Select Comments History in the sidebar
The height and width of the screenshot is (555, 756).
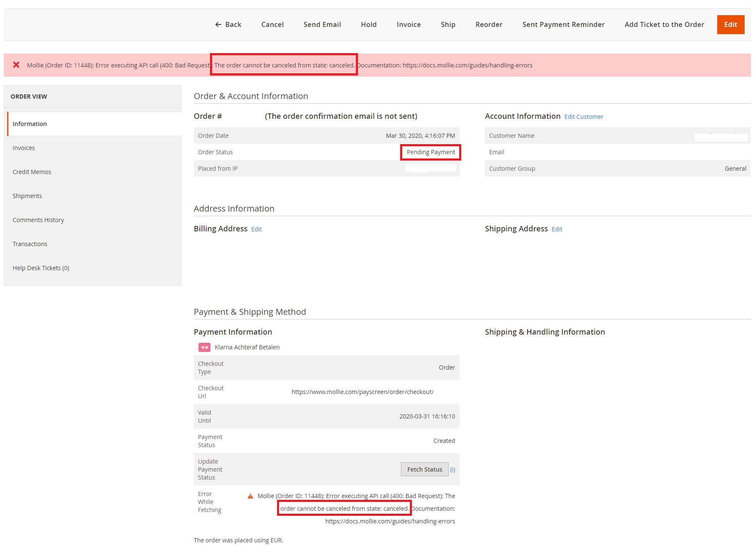pos(38,220)
